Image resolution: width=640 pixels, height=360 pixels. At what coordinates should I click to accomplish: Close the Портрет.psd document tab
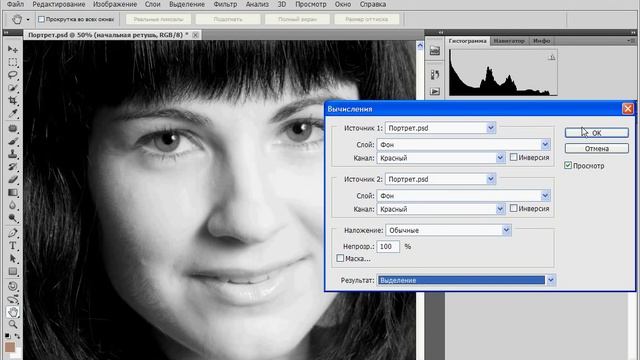(196, 35)
